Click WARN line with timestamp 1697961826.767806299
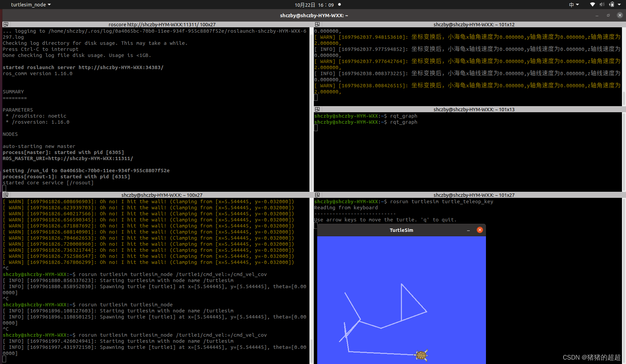This screenshot has width=626, height=364. [x=148, y=262]
